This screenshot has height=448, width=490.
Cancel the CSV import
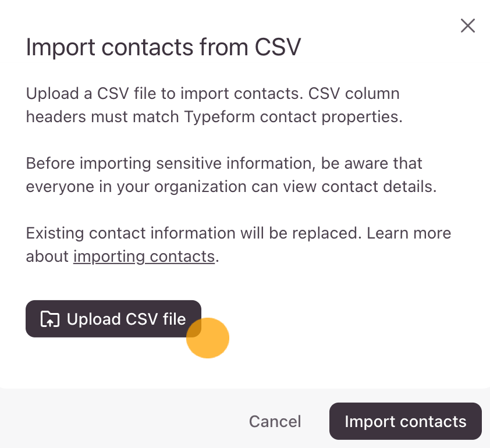[x=275, y=421]
